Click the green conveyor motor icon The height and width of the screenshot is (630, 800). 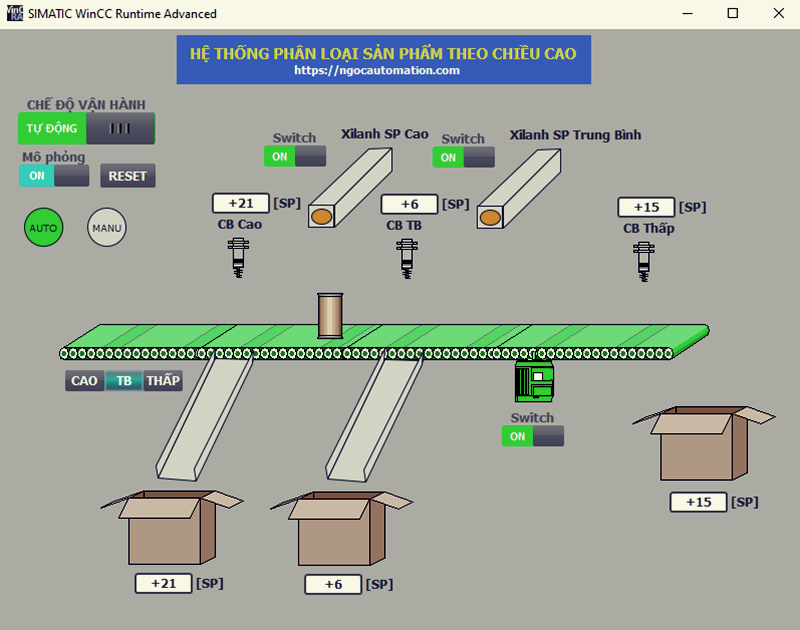tap(534, 381)
